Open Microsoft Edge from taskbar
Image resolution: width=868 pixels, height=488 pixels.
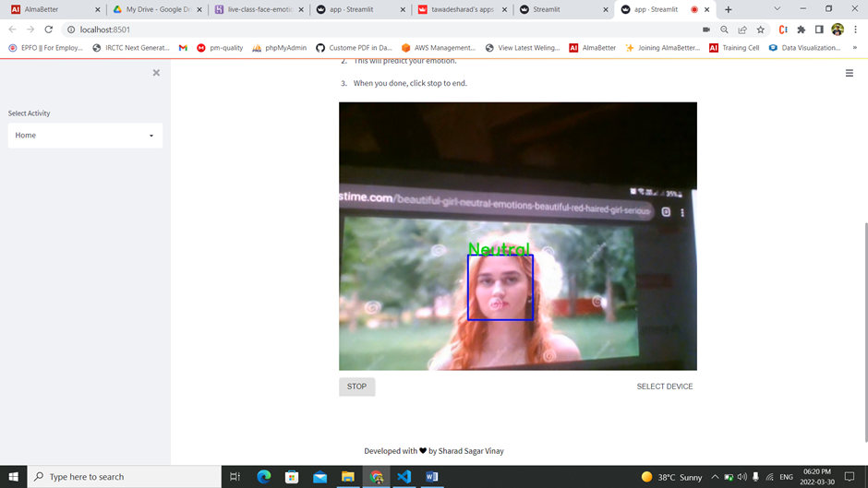(264, 476)
